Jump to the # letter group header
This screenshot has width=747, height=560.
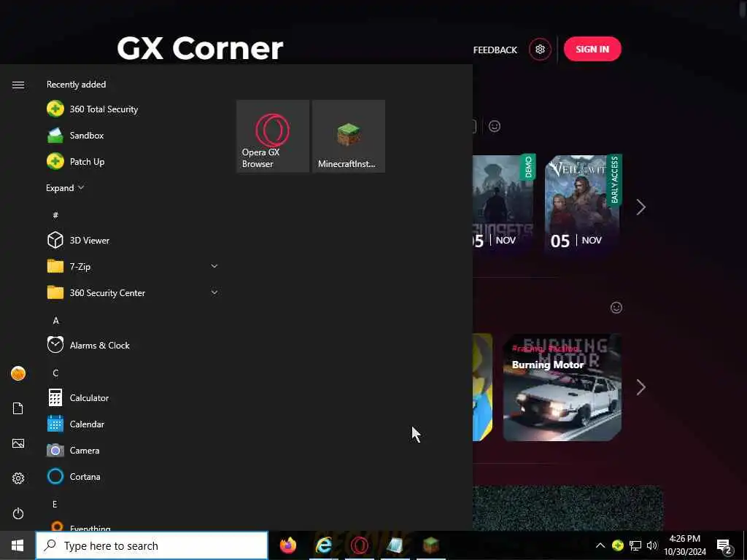(x=55, y=215)
